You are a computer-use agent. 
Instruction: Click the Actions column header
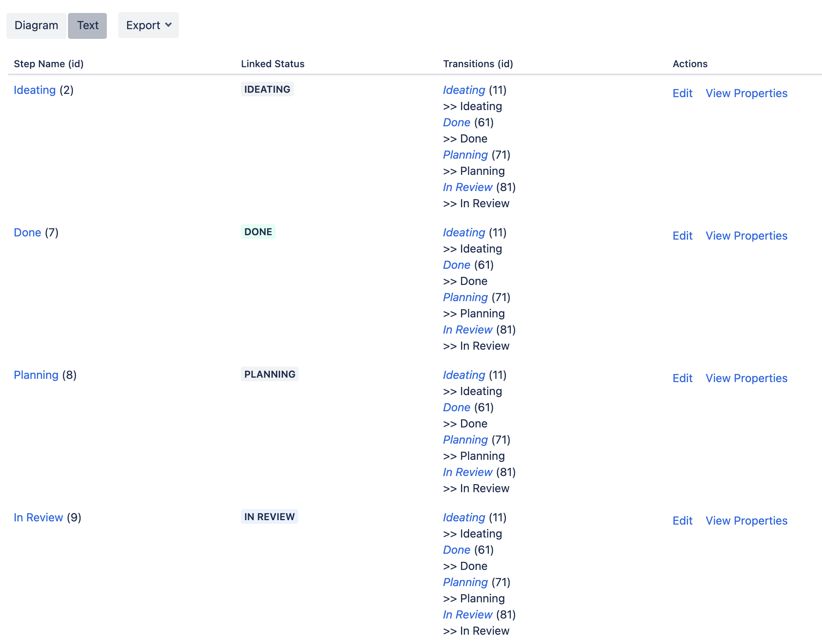[x=690, y=64]
